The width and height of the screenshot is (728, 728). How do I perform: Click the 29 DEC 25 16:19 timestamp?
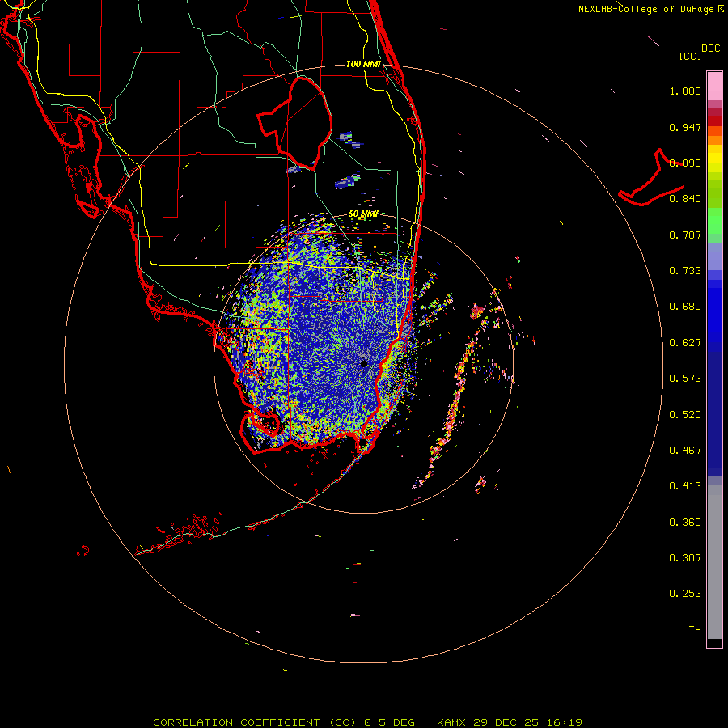click(x=527, y=722)
